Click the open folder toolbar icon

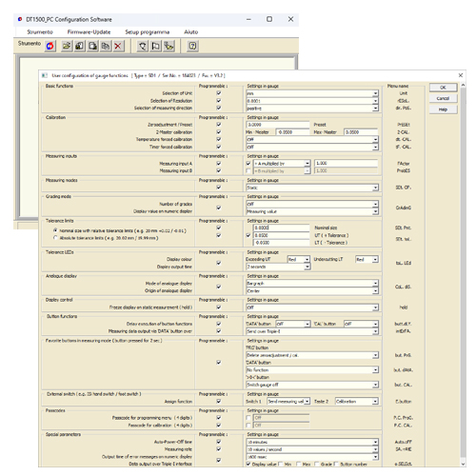click(67, 46)
